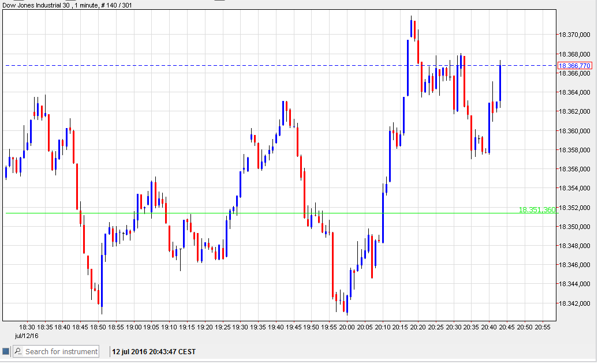Click the green 18.351,360 price label
This screenshot has width=598, height=364.
click(537, 210)
